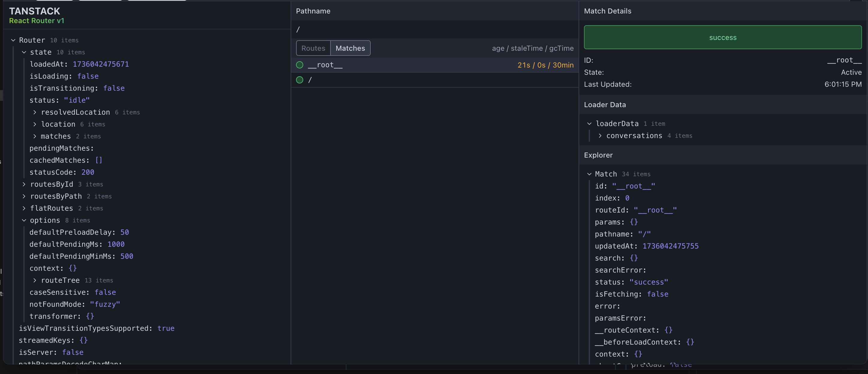Expand the resolvedLocation node
This screenshot has width=868, height=374.
pos(35,112)
